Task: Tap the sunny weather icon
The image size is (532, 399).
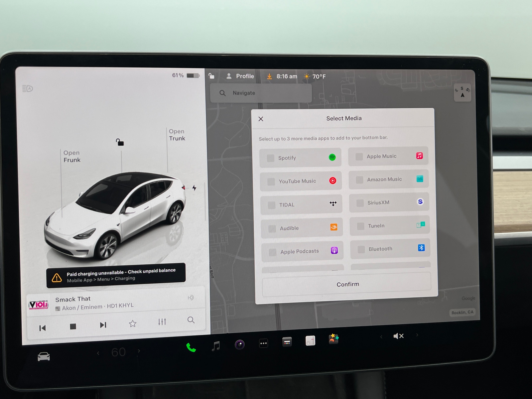Action: pos(307,76)
